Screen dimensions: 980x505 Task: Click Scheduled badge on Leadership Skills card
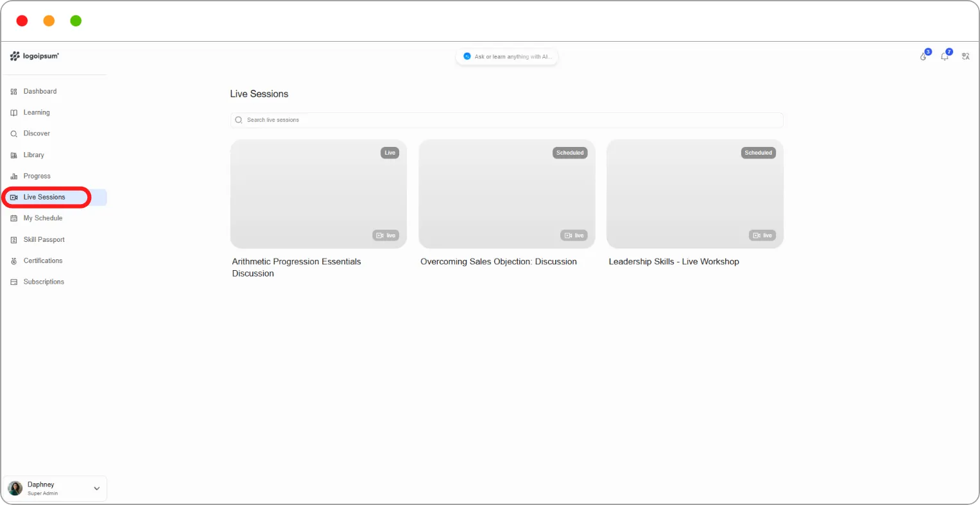point(759,153)
